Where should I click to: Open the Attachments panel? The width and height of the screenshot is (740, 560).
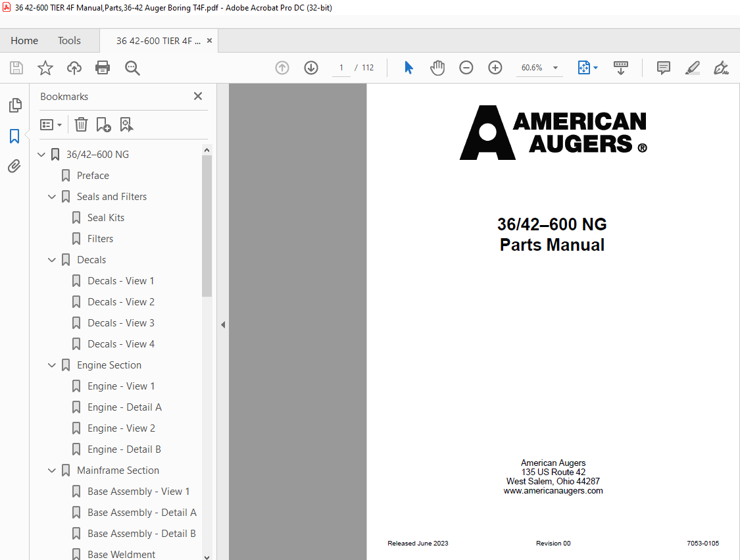(14, 166)
